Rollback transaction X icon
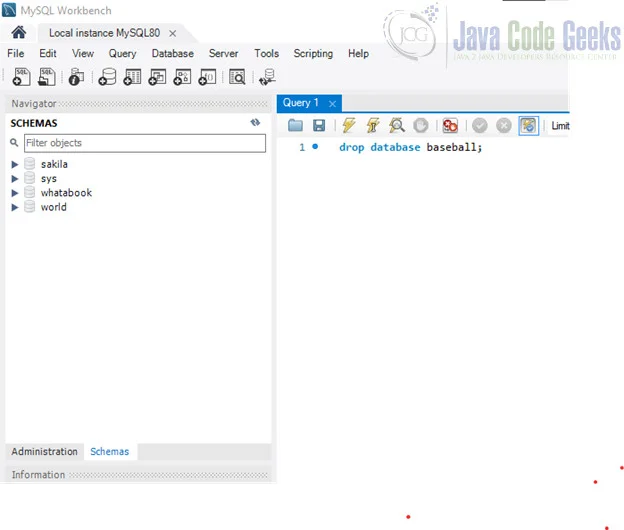The image size is (624, 530). tap(504, 126)
